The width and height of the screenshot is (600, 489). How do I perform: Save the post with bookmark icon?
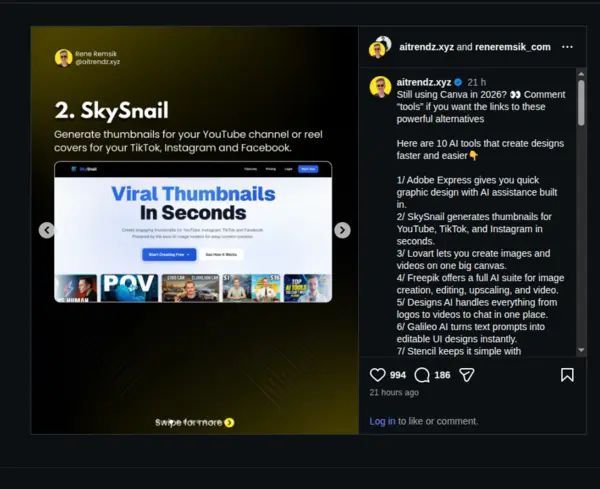(567, 375)
